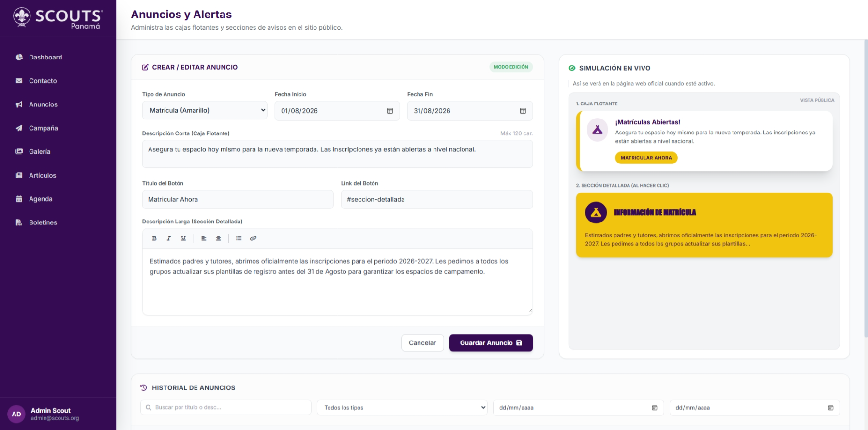Toggle italic in the editor toolbar
868x430 pixels.
169,238
